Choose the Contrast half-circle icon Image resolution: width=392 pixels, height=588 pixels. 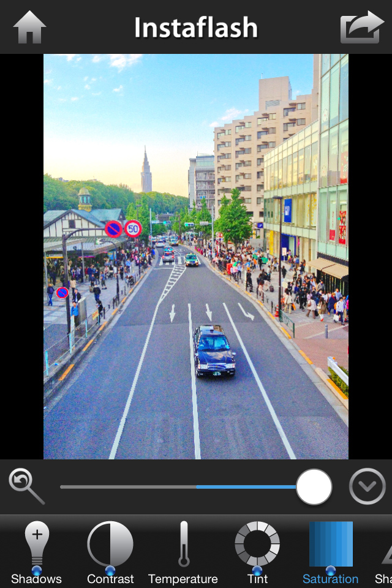110,543
